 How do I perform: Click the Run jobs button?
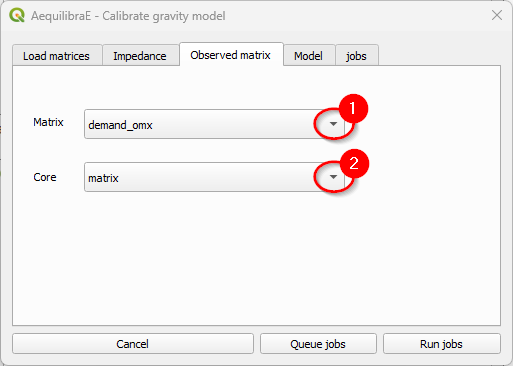pos(442,344)
